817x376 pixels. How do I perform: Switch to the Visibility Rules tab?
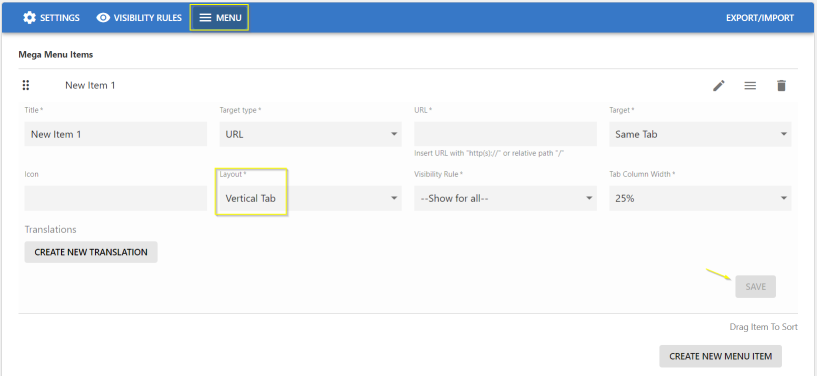(147, 18)
